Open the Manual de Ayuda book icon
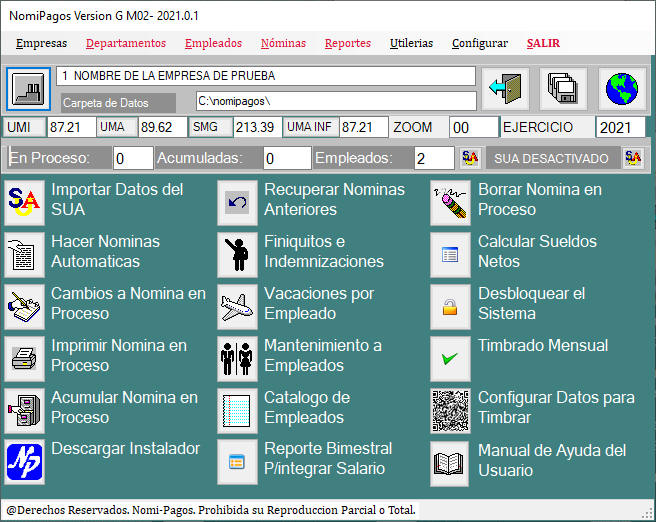 pos(451,460)
